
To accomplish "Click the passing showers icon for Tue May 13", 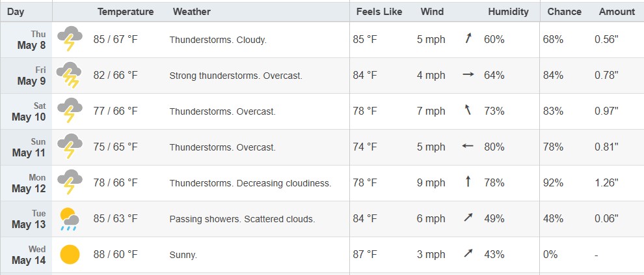I will (70, 219).
